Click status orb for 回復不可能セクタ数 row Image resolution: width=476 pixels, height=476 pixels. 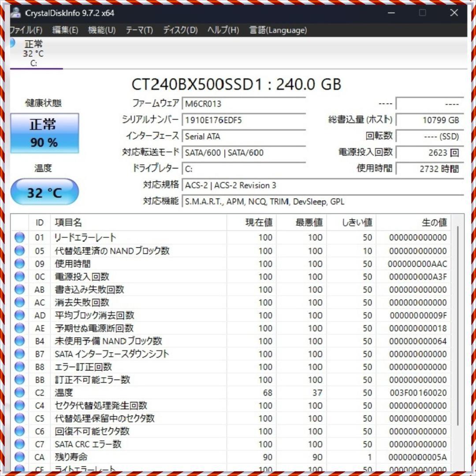tap(19, 431)
